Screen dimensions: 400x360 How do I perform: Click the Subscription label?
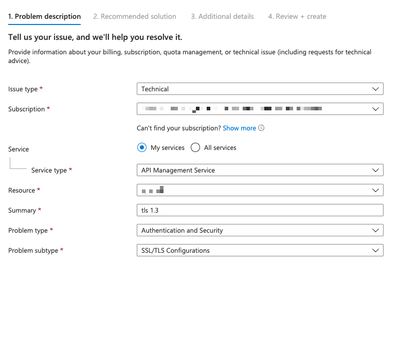pyautogui.click(x=26, y=109)
